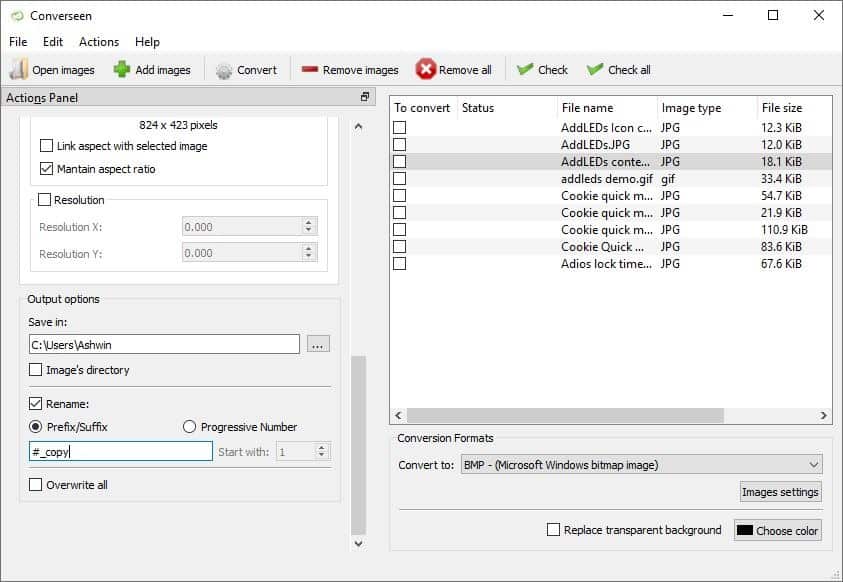843x582 pixels.
Task: Open the Convert to format dropdown
Action: click(641, 465)
